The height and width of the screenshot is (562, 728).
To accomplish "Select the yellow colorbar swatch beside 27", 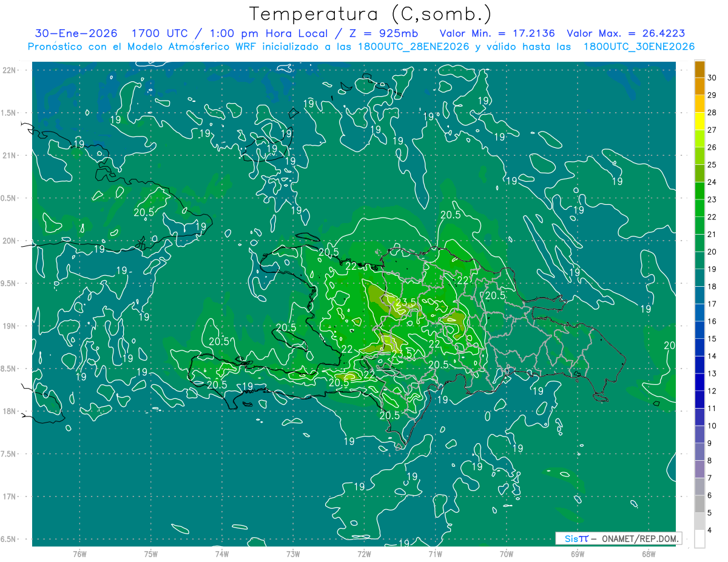I will tap(699, 122).
